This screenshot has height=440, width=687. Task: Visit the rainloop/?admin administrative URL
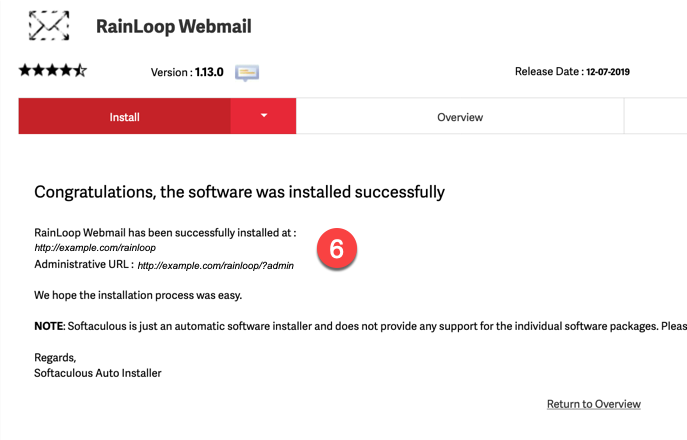coord(215,266)
